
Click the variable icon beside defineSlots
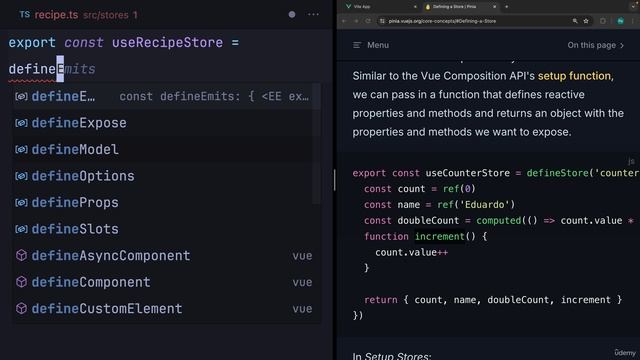tap(22, 229)
